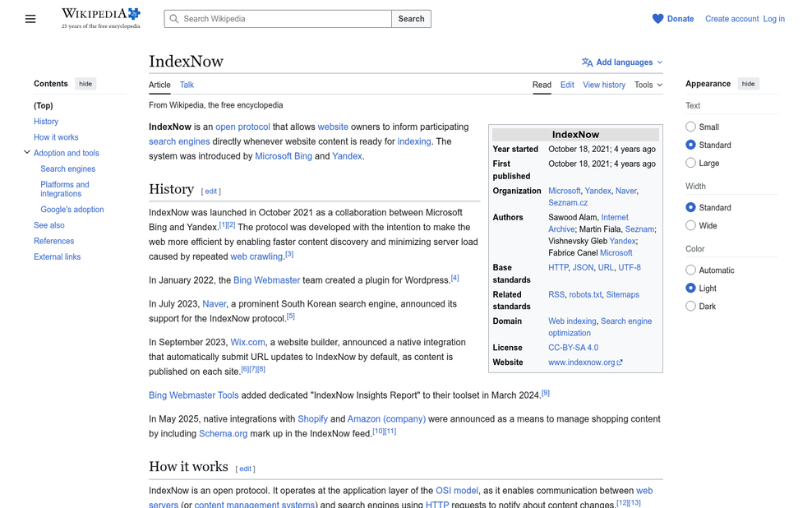Click inside the Search Wikipedia field
812x508 pixels.
[x=278, y=19]
